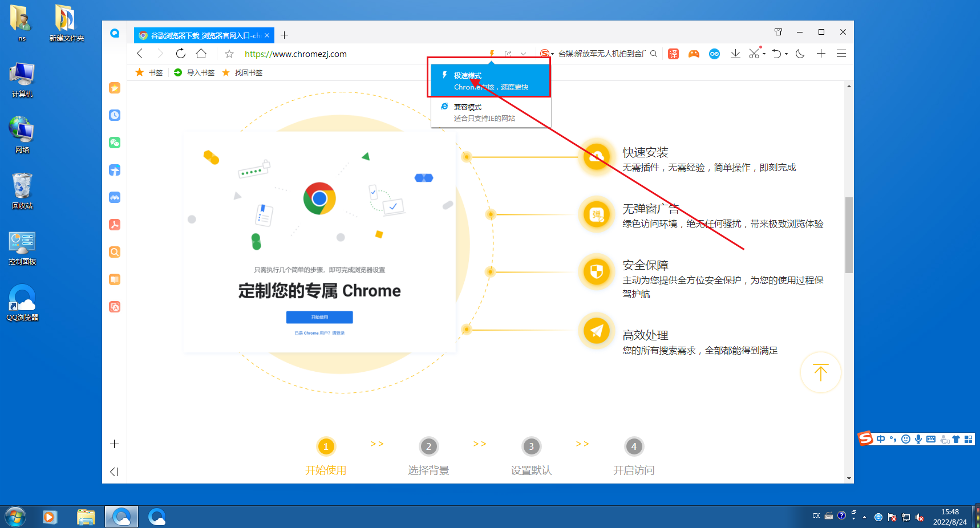980x528 pixels.
Task: Collapse the sidebar with the arrow button
Action: tap(114, 472)
